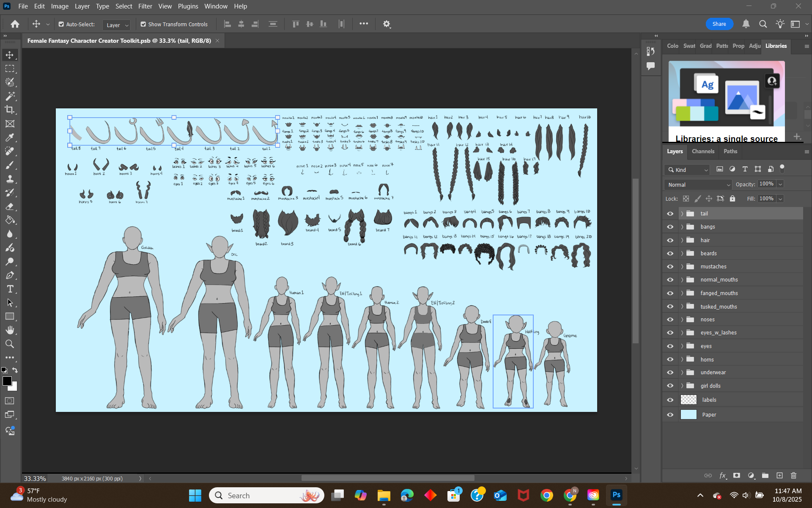Select the Hand tool

coord(10,330)
